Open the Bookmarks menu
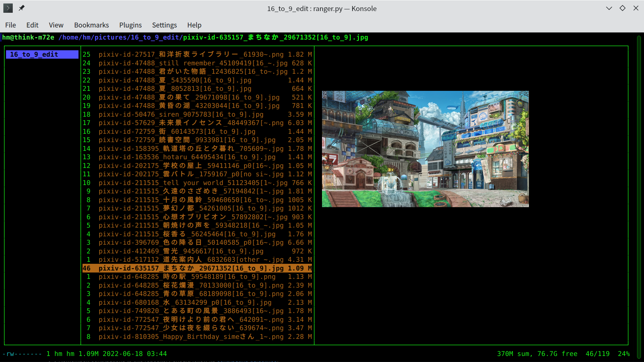644x362 pixels. 91,25
